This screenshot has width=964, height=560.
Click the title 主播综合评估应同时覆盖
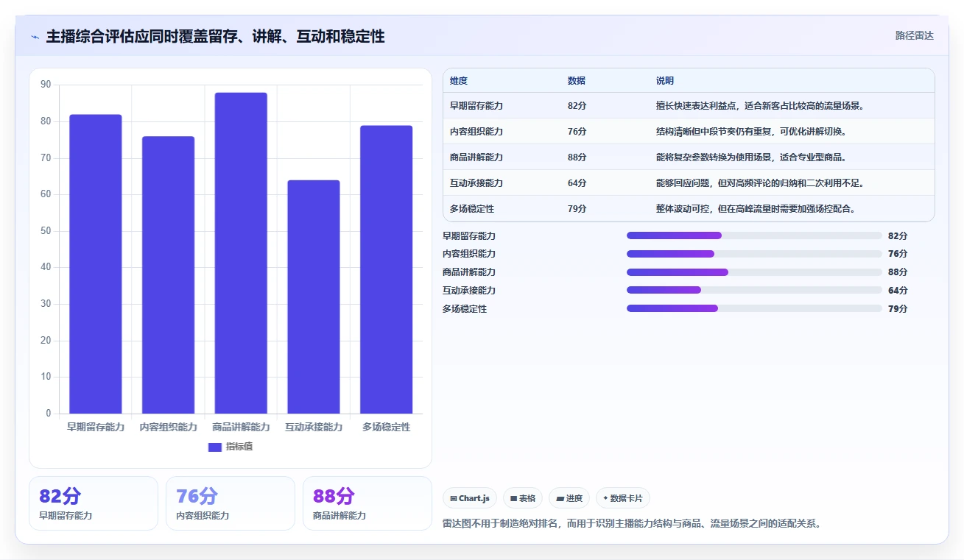(x=215, y=36)
